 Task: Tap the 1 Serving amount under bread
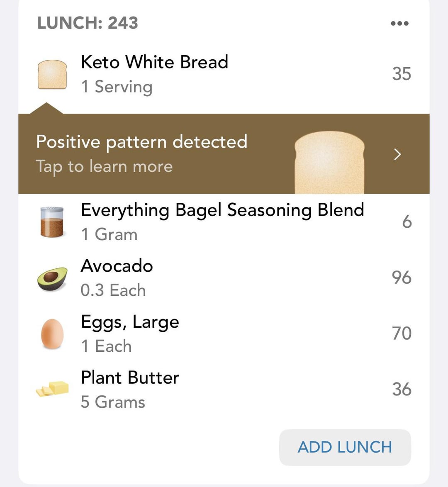[x=117, y=87]
